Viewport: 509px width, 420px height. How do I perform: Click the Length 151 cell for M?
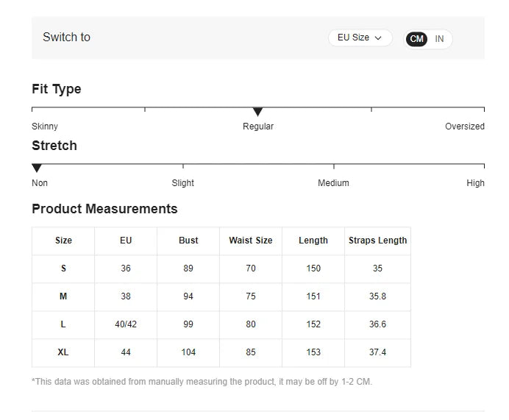(313, 296)
